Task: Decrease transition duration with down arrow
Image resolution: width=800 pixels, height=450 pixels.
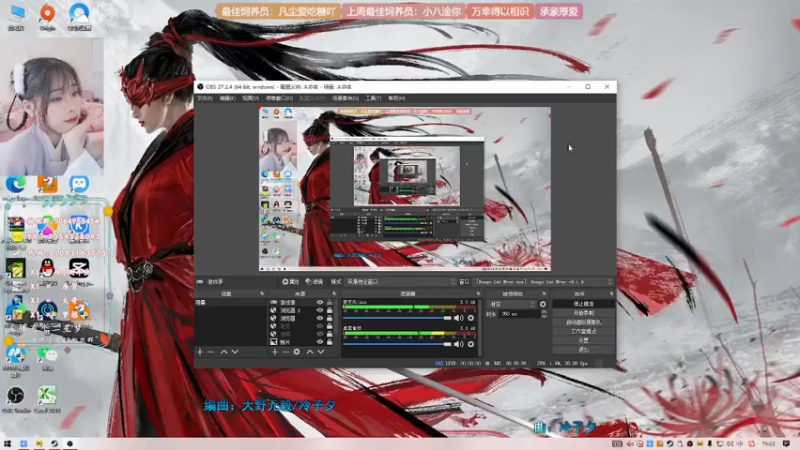Action: (544, 316)
